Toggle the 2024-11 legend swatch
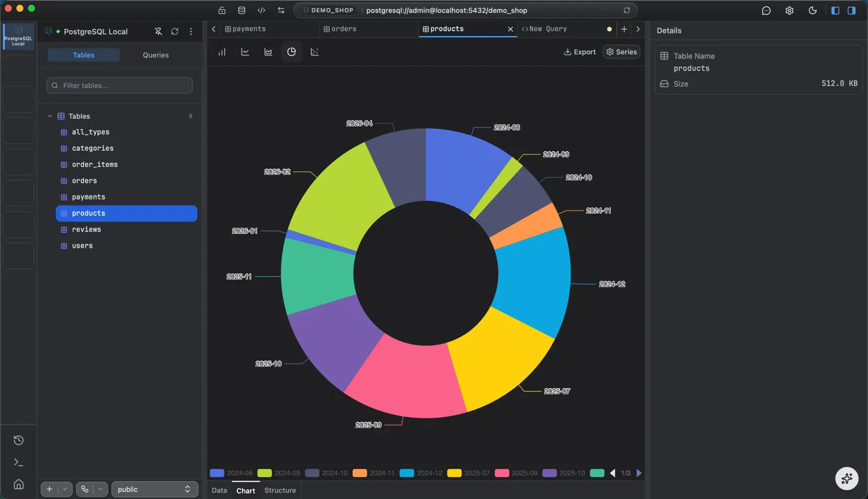The width and height of the screenshot is (868, 499). [x=360, y=473]
